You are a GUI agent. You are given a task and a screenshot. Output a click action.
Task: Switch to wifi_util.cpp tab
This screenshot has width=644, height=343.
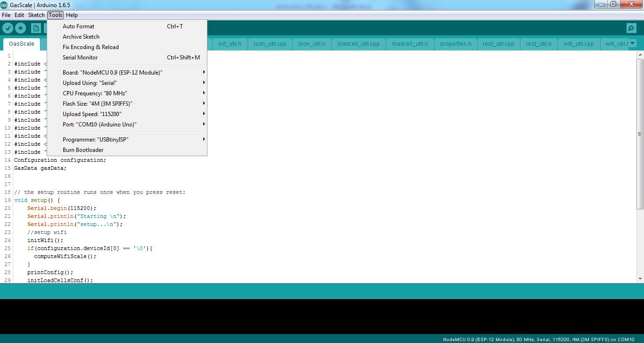pyautogui.click(x=578, y=44)
